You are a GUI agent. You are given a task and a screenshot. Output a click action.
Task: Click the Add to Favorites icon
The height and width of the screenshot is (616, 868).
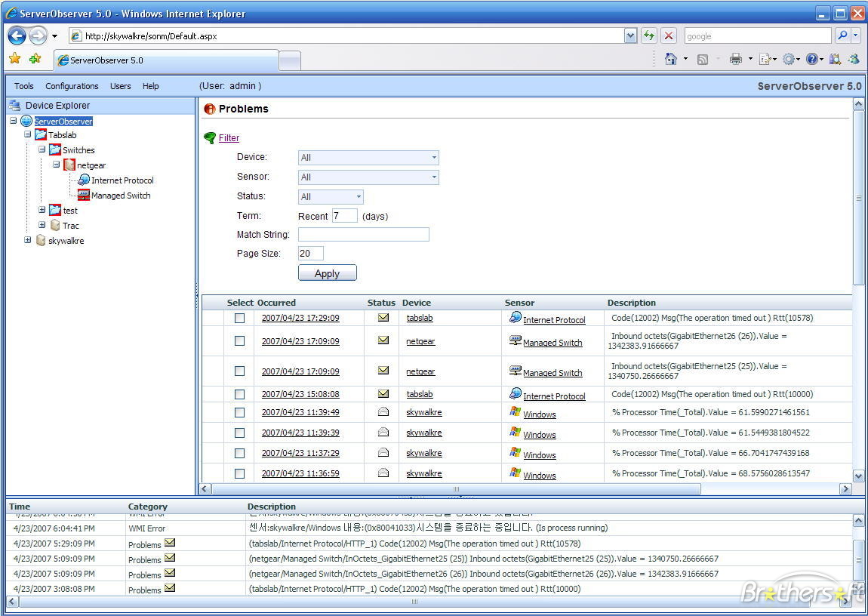pos(35,59)
